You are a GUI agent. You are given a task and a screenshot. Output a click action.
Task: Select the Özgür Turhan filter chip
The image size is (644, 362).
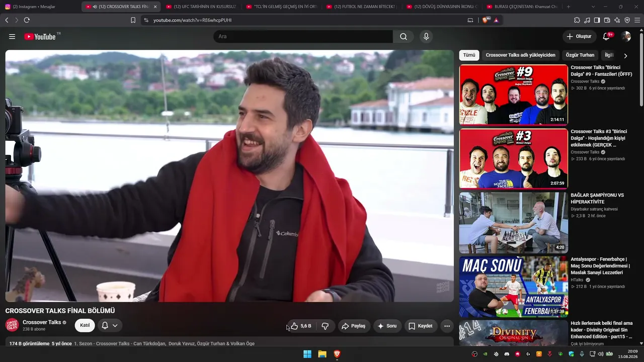pos(580,55)
